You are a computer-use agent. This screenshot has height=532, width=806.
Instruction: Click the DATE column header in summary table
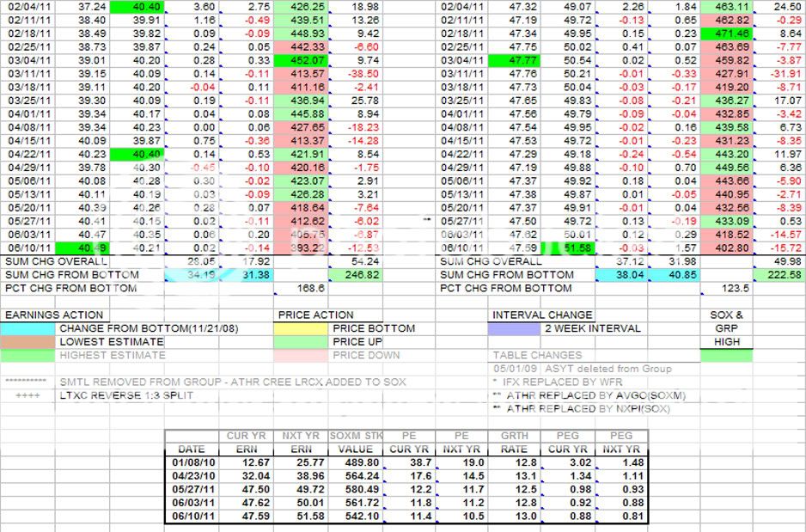tap(191, 449)
